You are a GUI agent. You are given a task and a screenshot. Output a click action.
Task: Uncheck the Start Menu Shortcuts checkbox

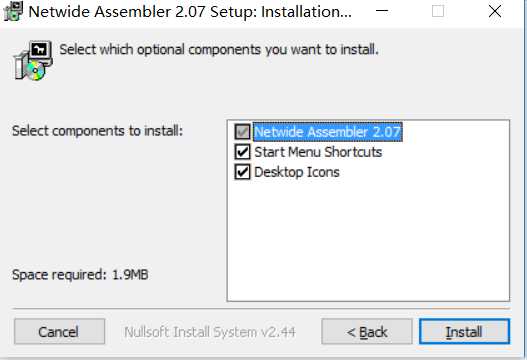click(x=242, y=152)
